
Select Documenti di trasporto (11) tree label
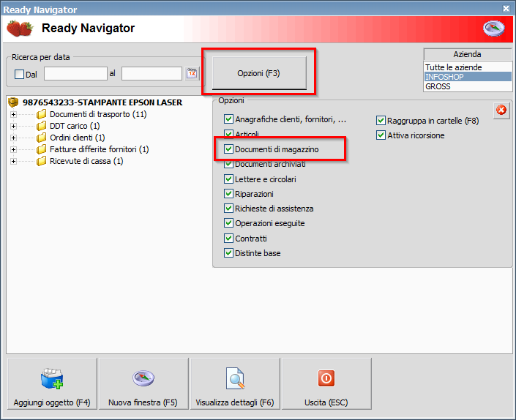(x=98, y=114)
